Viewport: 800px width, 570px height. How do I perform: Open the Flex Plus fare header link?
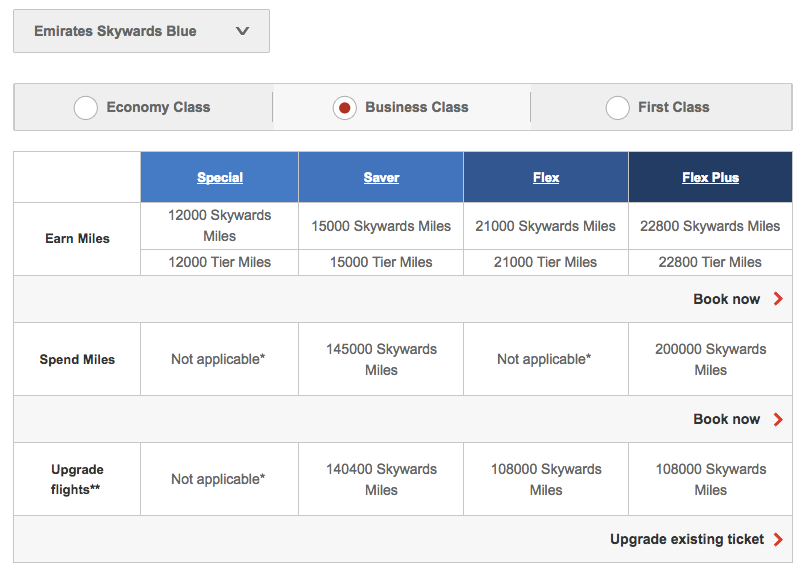point(710,178)
